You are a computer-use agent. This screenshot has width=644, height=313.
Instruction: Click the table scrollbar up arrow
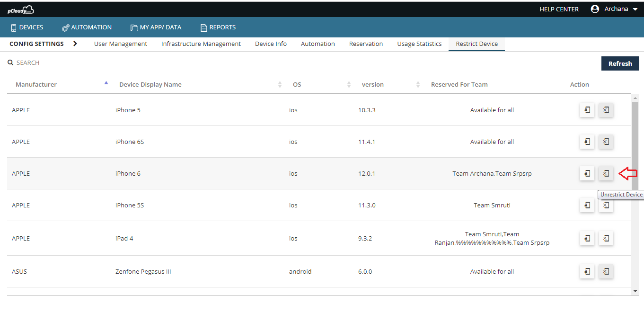pyautogui.click(x=635, y=98)
